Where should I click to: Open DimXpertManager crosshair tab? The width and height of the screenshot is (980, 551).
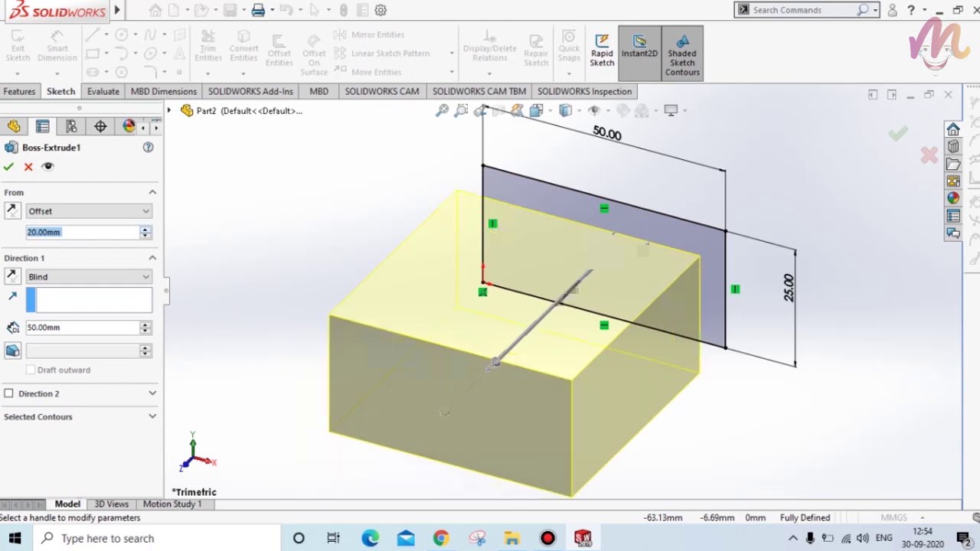(100, 126)
